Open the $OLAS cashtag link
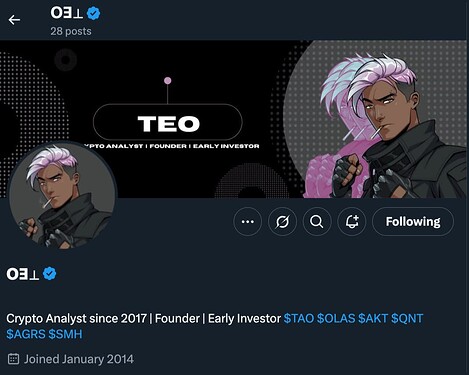Screen dimensions: 469x375 click(336, 318)
